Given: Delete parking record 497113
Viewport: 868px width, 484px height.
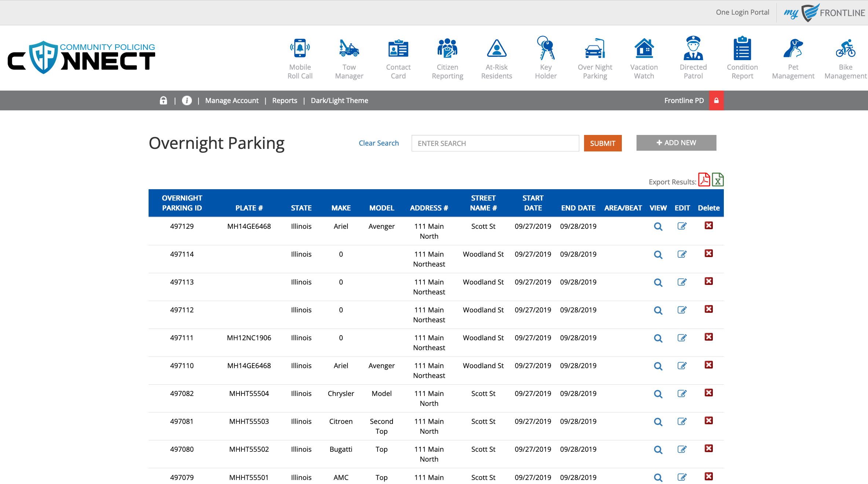Looking at the screenshot, I should point(709,281).
